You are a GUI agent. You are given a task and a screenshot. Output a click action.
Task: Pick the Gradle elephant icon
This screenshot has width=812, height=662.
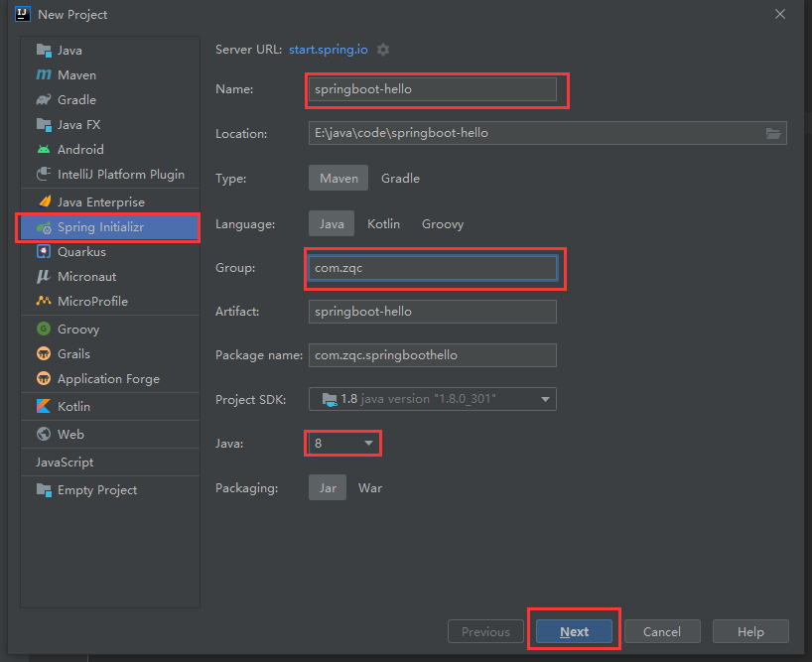(x=44, y=99)
